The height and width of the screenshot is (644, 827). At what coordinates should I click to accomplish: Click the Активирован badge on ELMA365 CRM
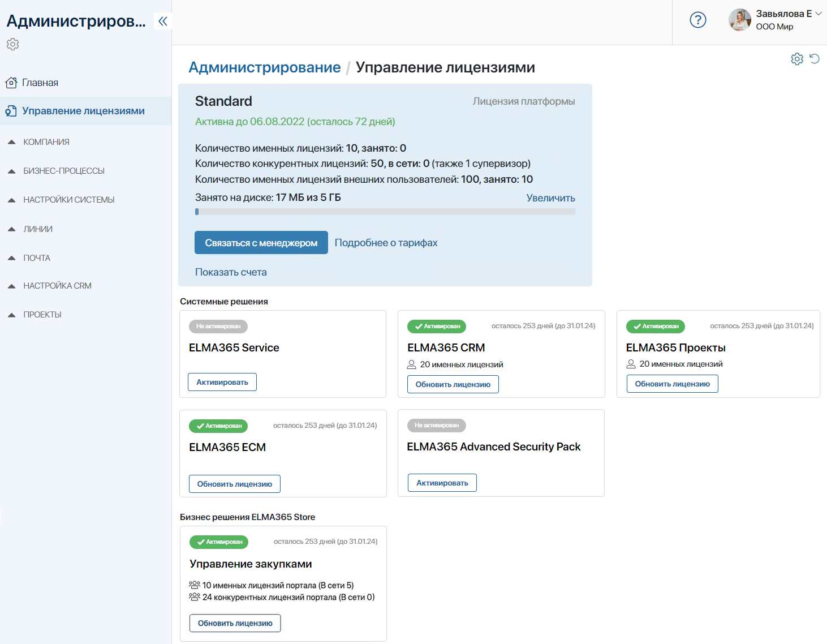pyautogui.click(x=437, y=327)
